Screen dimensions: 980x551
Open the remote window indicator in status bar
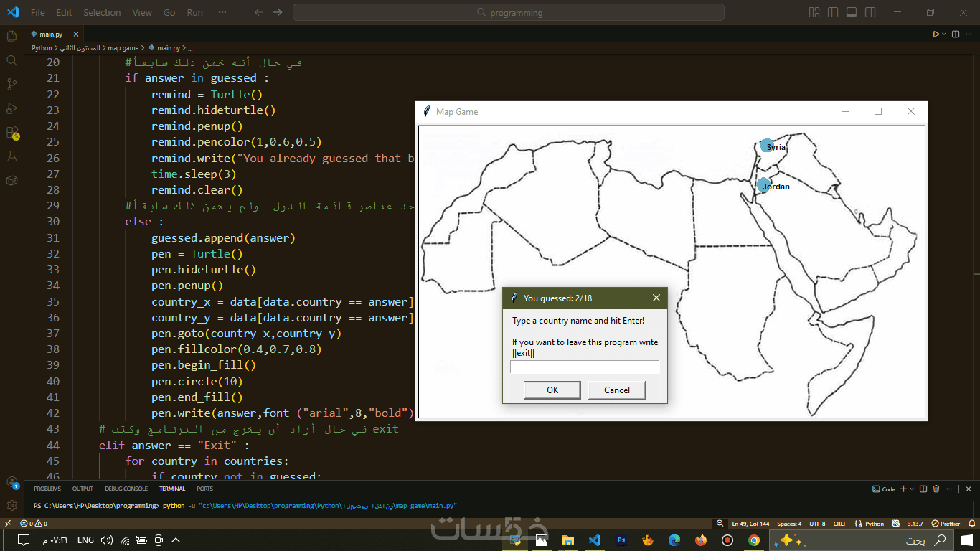[9, 524]
